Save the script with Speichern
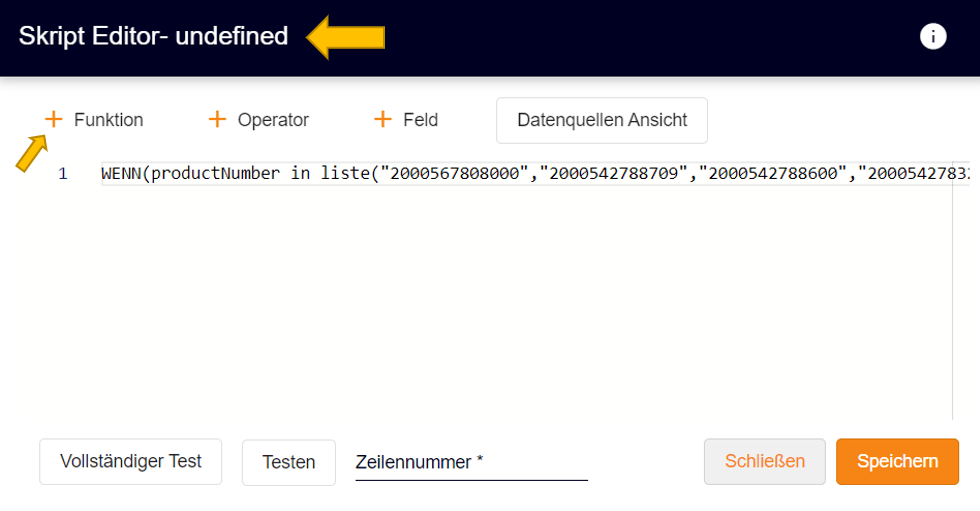 (x=897, y=462)
